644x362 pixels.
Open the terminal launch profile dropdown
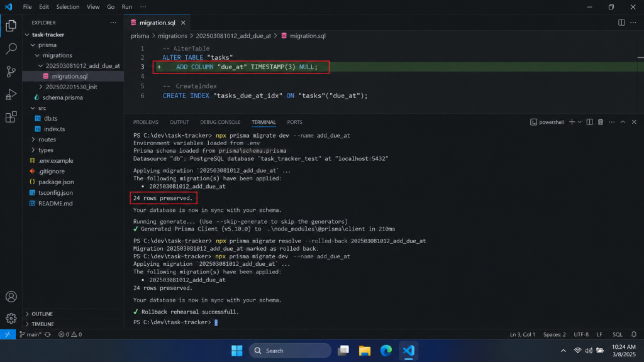(x=579, y=122)
